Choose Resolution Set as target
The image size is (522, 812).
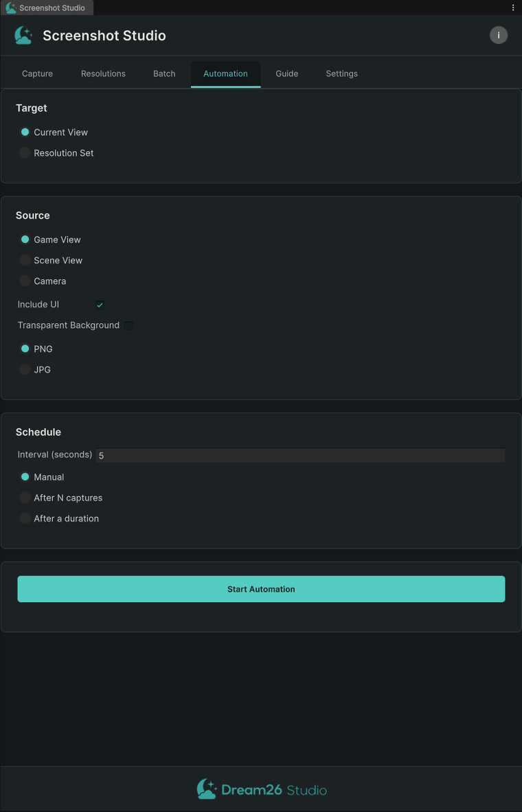click(x=56, y=153)
